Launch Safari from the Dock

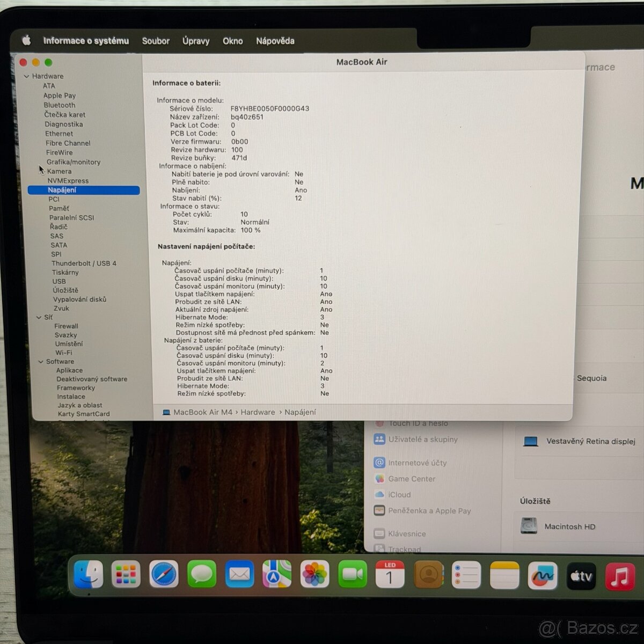point(164,575)
